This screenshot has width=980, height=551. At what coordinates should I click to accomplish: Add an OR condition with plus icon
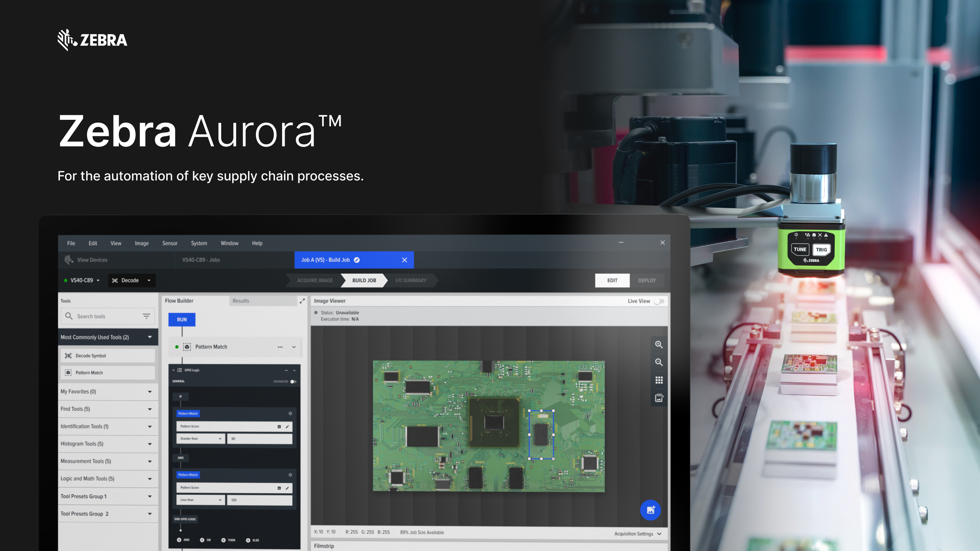[202, 540]
